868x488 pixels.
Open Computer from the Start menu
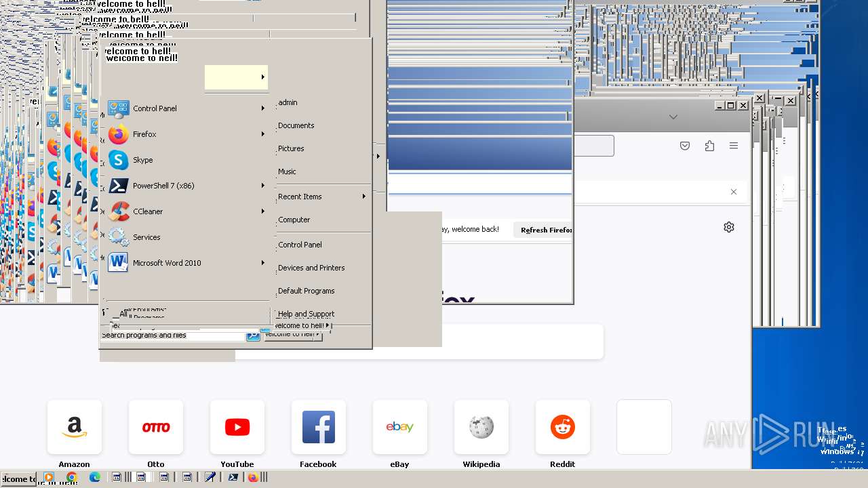tap(294, 220)
